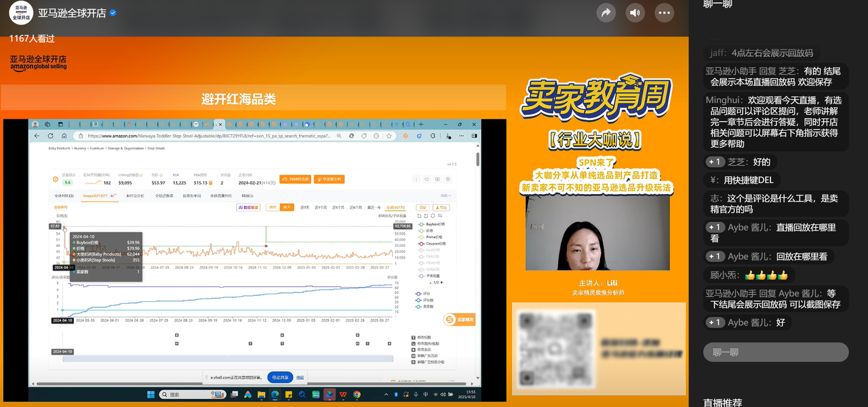This screenshot has height=407, width=868.
Task: Click the Wi-Fi icon in the system tray
Action: click(x=435, y=394)
